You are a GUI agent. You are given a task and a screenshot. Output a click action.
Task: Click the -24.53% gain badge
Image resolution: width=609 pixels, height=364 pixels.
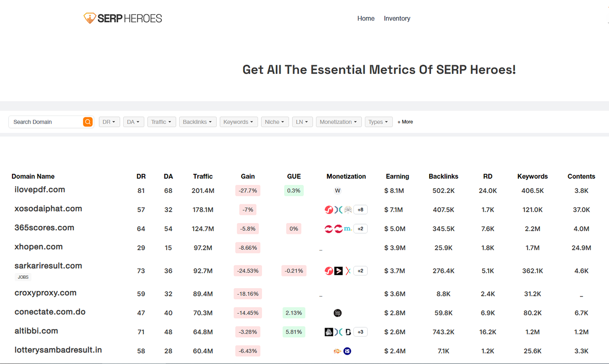[x=248, y=271]
